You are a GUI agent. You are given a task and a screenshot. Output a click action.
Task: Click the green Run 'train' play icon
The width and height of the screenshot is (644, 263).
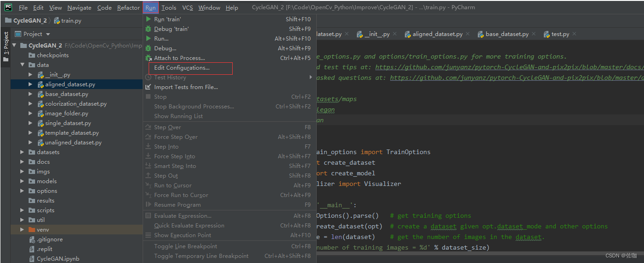click(x=148, y=19)
